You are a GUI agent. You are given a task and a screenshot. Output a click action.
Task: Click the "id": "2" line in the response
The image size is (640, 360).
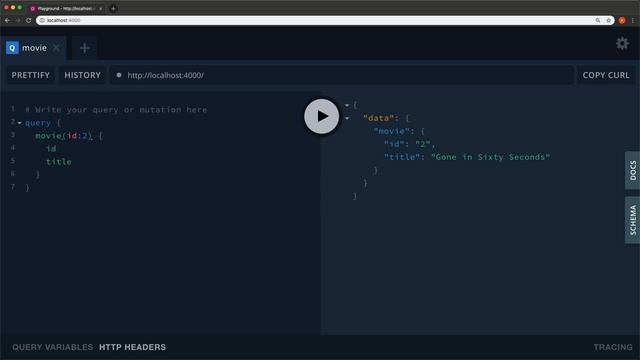[x=409, y=144]
